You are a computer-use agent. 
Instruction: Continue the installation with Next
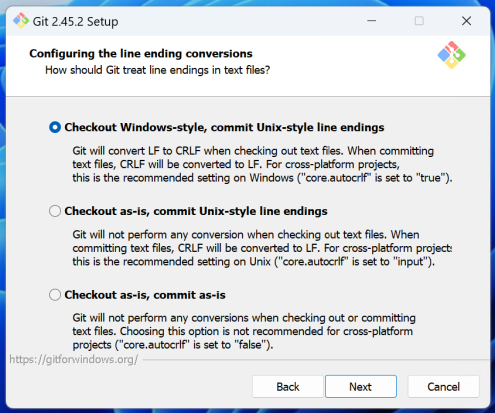tap(361, 387)
